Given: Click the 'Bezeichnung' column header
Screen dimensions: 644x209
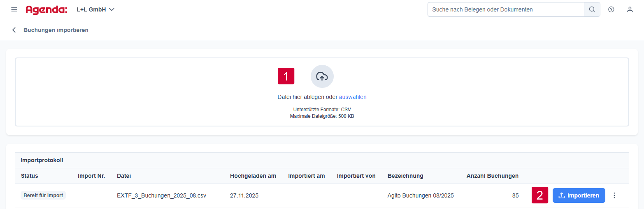Looking at the screenshot, I should 405,176.
